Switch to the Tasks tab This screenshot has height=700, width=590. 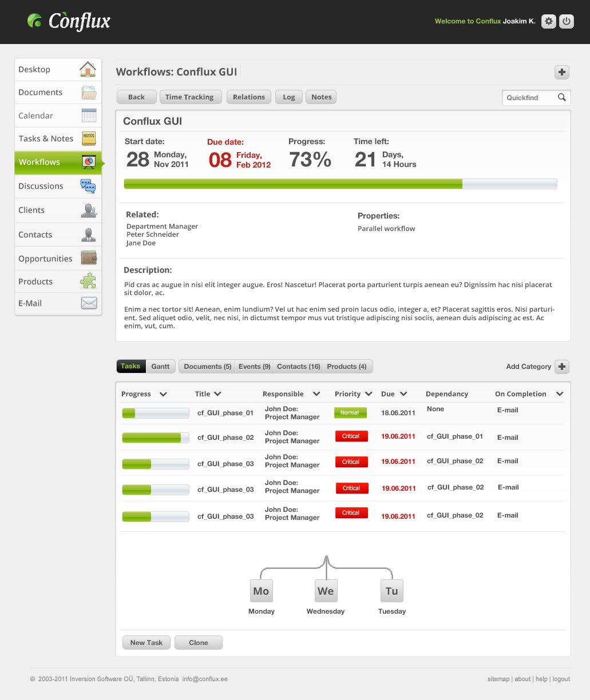tap(130, 366)
